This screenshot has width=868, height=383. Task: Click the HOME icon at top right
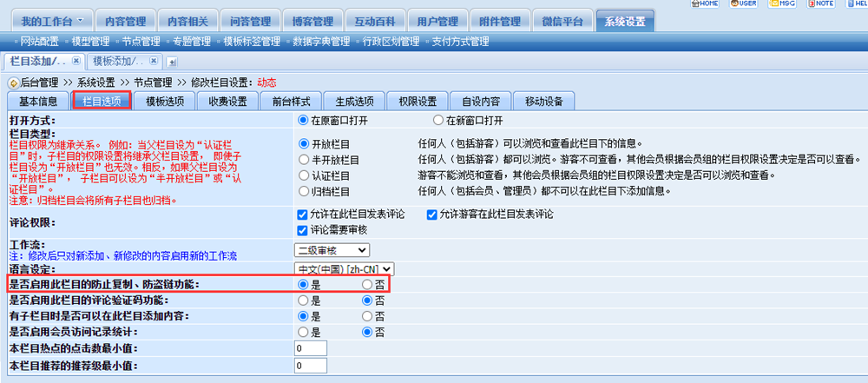pyautogui.click(x=705, y=3)
